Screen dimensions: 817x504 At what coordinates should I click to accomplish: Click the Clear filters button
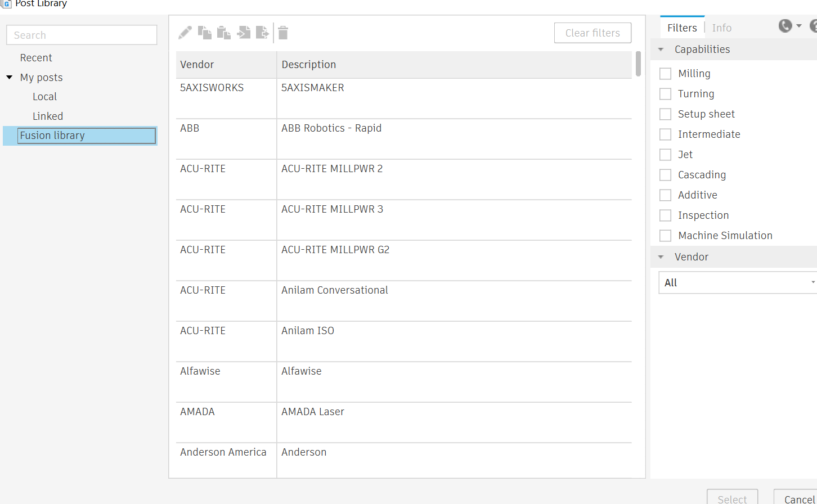click(592, 33)
